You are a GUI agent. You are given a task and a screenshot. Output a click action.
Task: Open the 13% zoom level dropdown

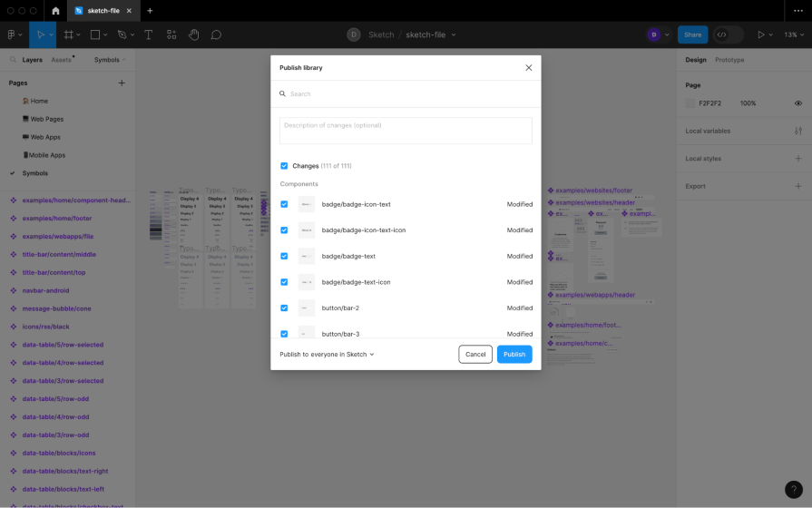(793, 34)
